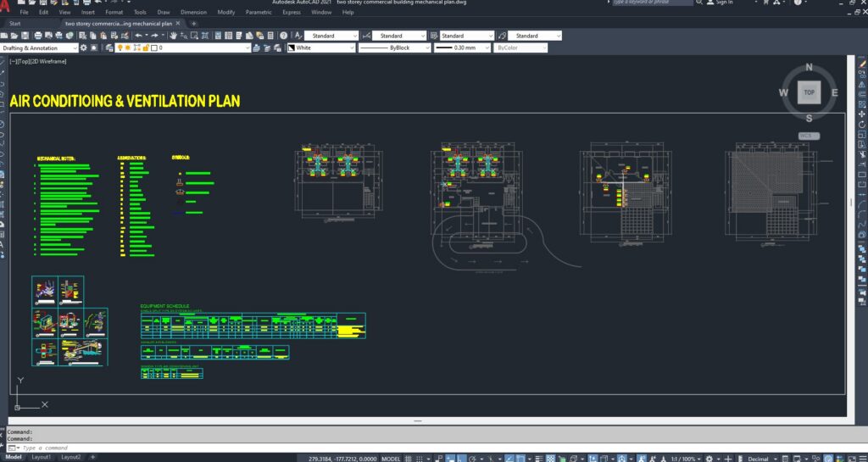Click the keyword search input field
The width and height of the screenshot is (868, 462).
pyautogui.click(x=652, y=3)
